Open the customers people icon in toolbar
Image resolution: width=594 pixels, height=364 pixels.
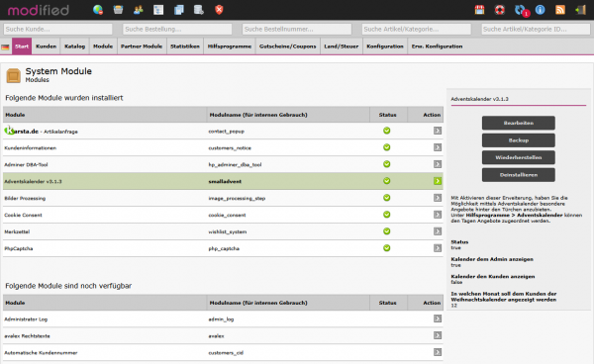139,10
